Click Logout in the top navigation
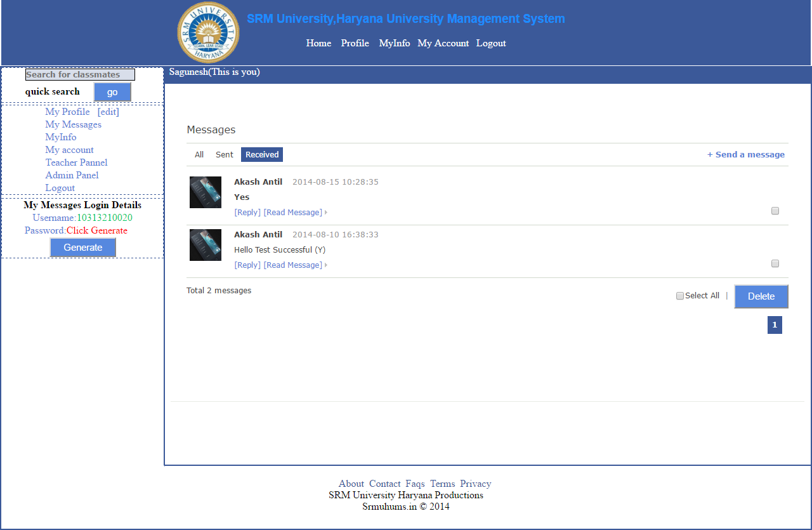812x530 pixels. pyautogui.click(x=491, y=43)
